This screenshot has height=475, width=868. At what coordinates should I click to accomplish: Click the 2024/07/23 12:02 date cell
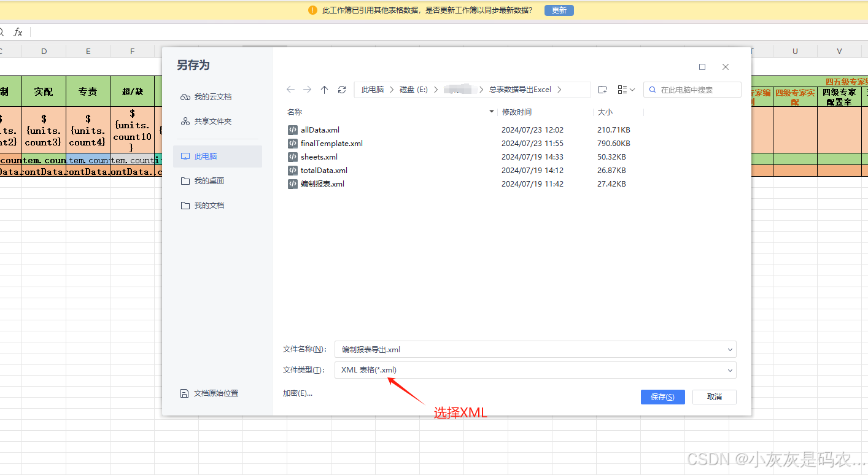click(532, 130)
